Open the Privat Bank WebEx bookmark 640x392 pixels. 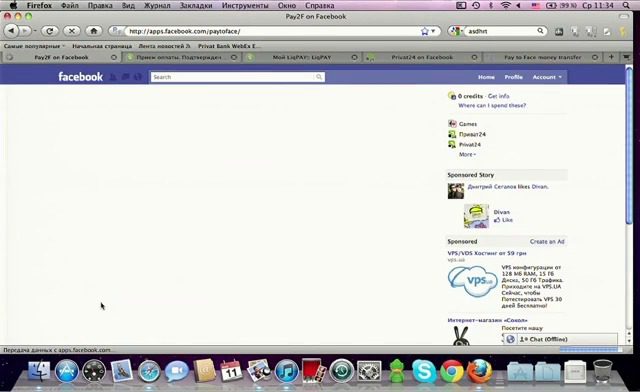229,46
